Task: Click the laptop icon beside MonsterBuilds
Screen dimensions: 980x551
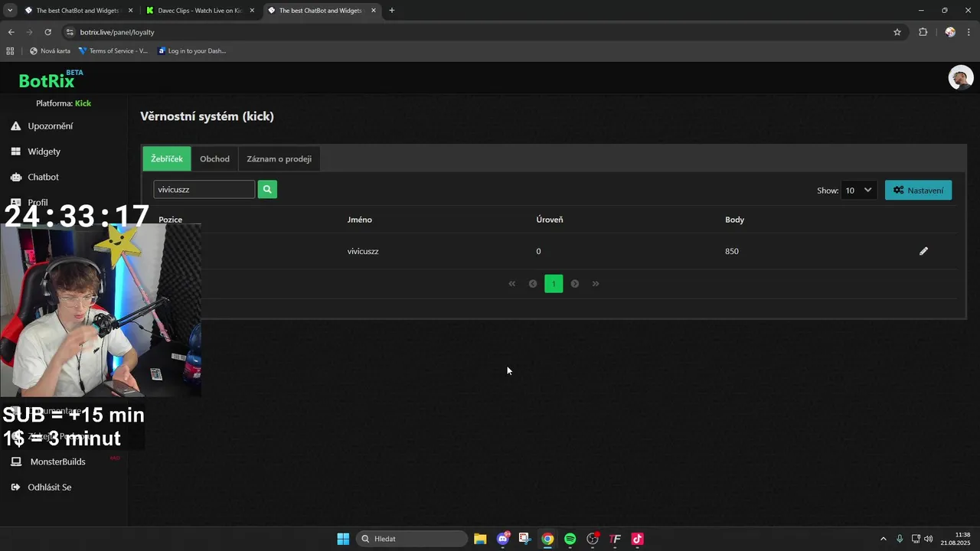Action: 15,461
